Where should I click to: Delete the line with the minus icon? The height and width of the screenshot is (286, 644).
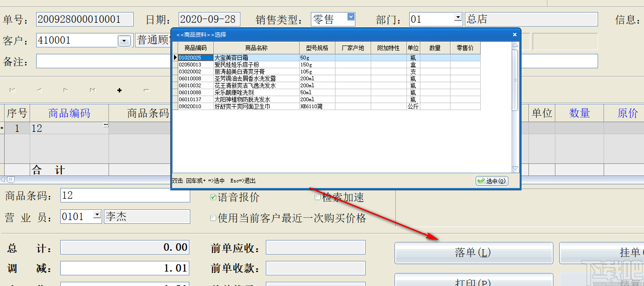146,91
